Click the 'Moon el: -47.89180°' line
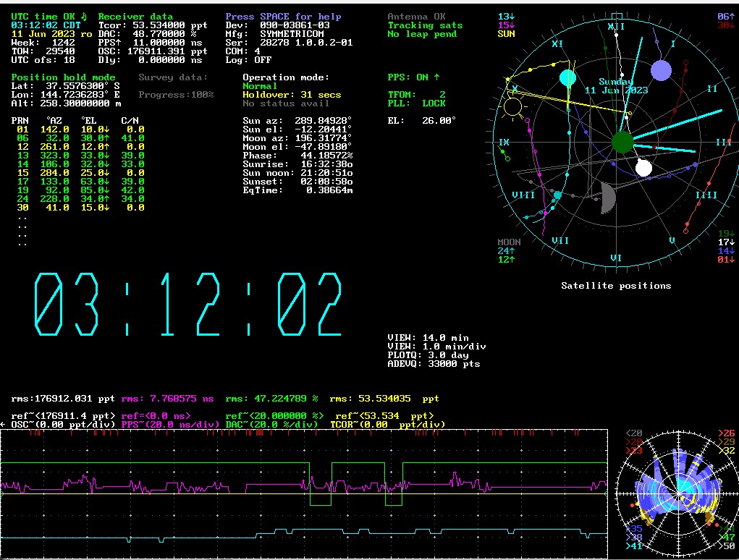The image size is (739, 560). [297, 146]
